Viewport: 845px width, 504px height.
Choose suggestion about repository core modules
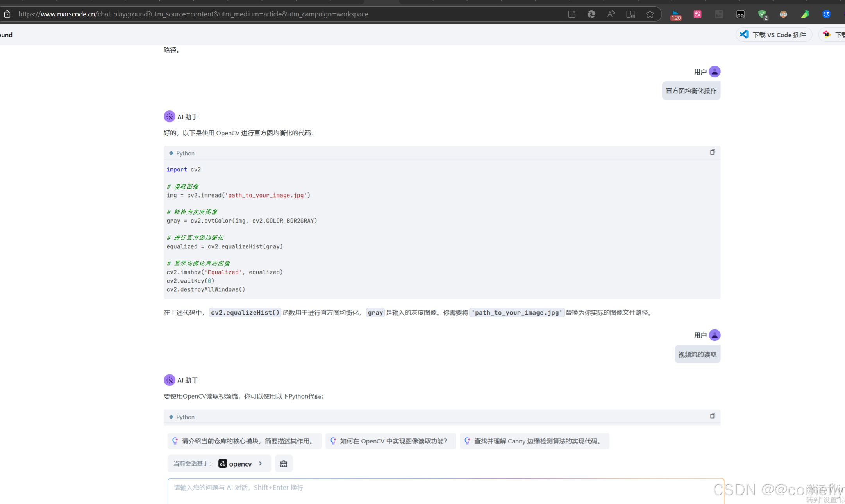[x=244, y=441]
